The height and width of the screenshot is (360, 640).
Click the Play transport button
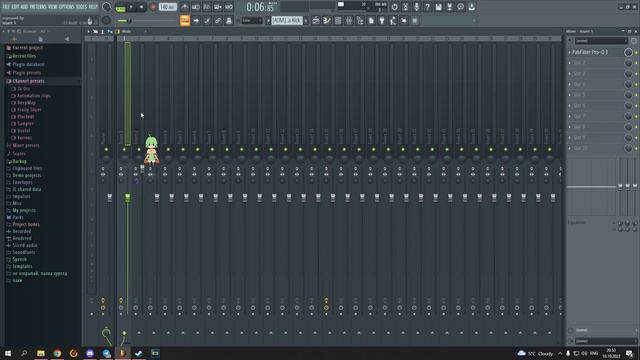(x=131, y=7)
